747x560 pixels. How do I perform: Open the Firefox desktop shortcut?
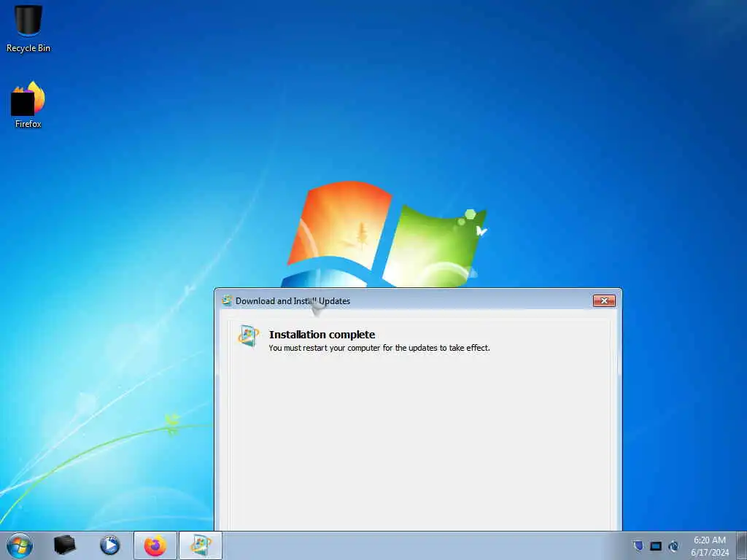coord(28,105)
